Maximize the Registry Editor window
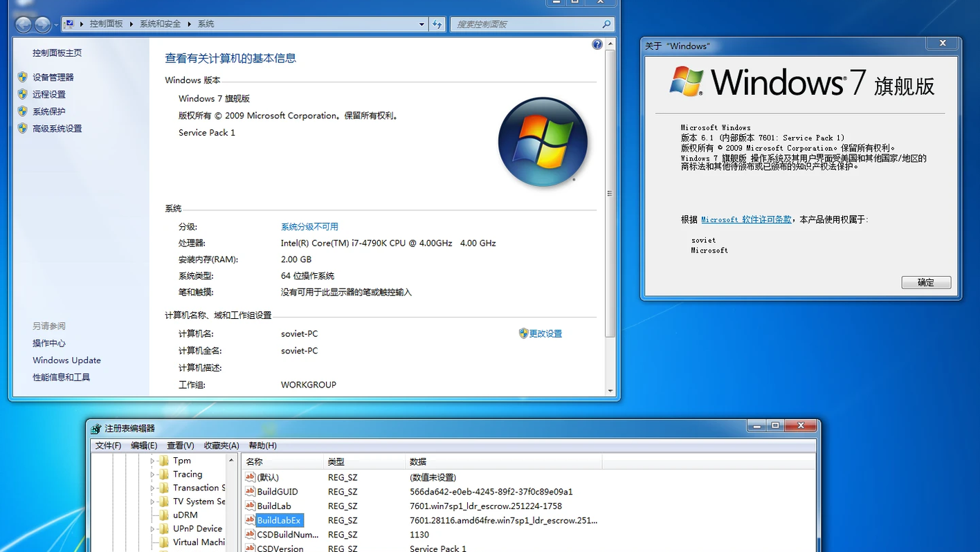The image size is (980, 552). click(775, 425)
